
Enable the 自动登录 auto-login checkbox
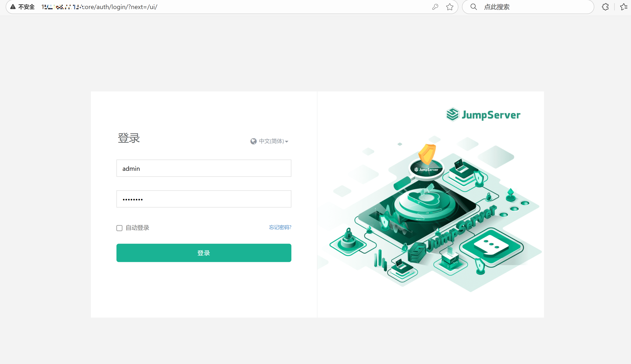119,228
